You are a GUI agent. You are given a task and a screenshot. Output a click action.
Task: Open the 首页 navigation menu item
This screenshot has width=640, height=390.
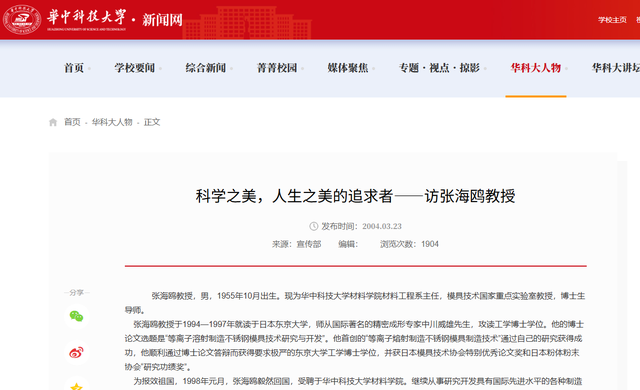(x=74, y=68)
